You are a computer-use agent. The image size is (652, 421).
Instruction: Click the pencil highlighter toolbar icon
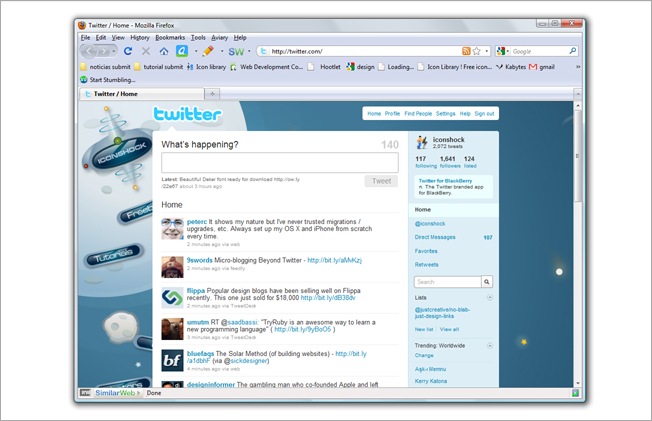208,51
